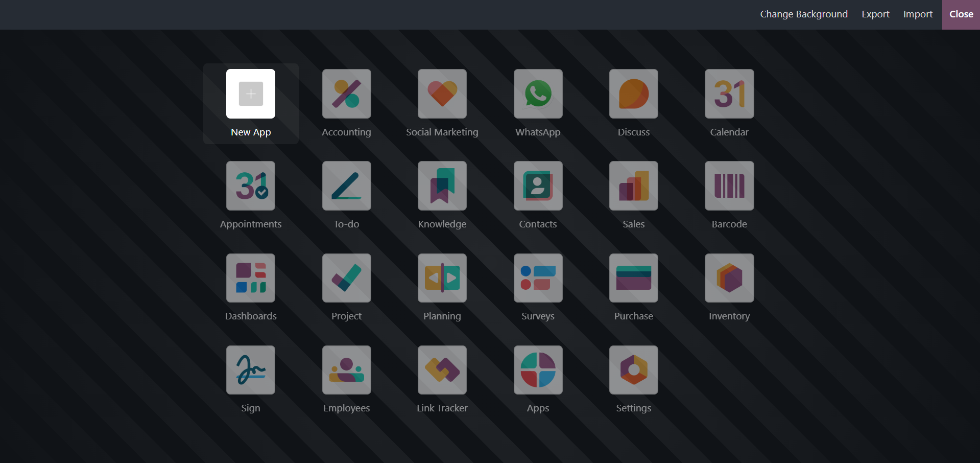Viewport: 980px width, 463px height.
Task: Launch the Social Marketing app
Action: [442, 94]
